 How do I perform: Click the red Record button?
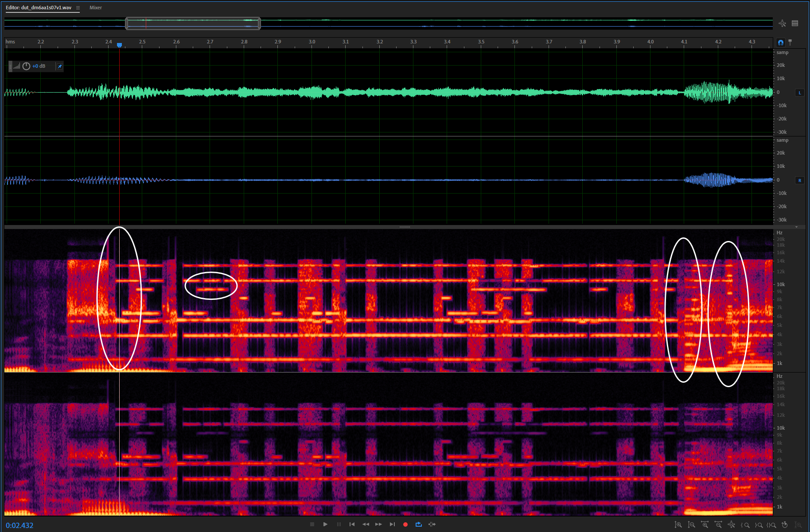[x=405, y=524]
